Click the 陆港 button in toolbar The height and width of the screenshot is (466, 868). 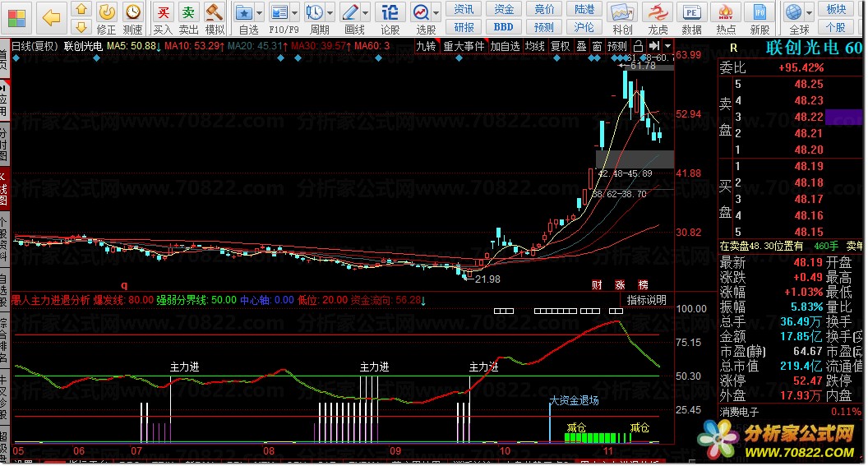click(584, 9)
